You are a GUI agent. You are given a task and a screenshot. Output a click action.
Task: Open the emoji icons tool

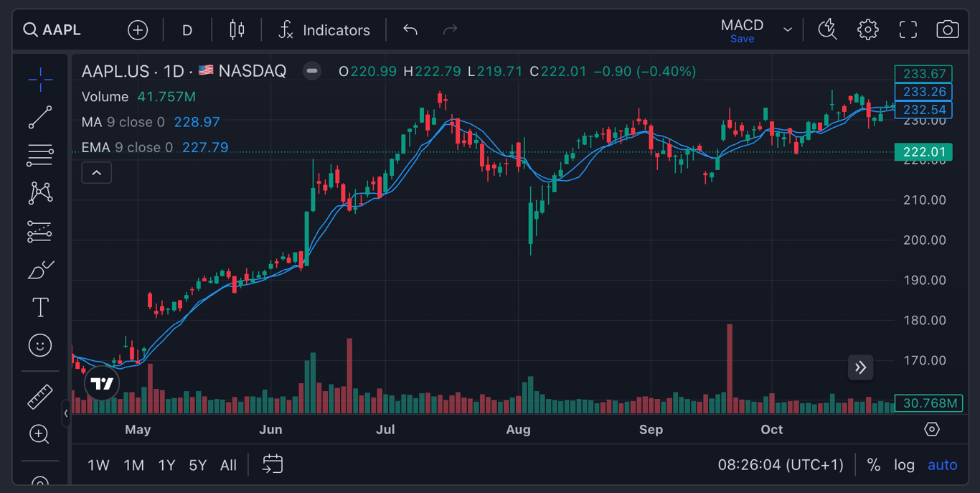point(40,346)
